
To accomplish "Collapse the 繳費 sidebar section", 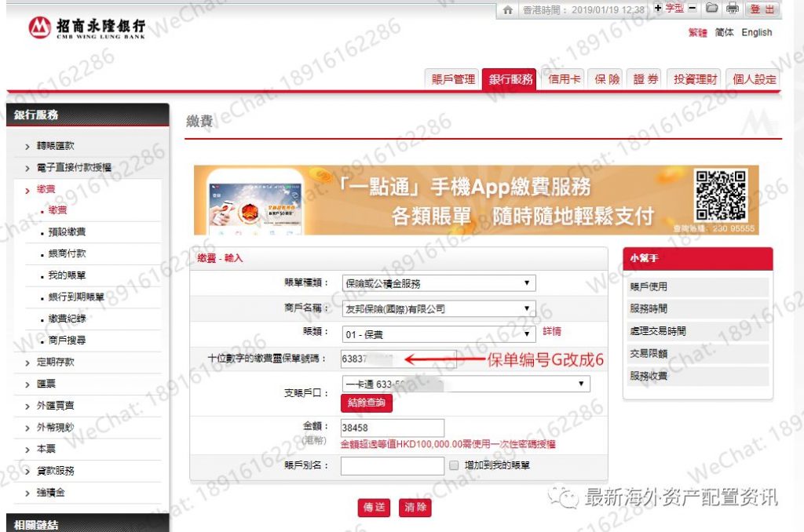I will (46, 189).
